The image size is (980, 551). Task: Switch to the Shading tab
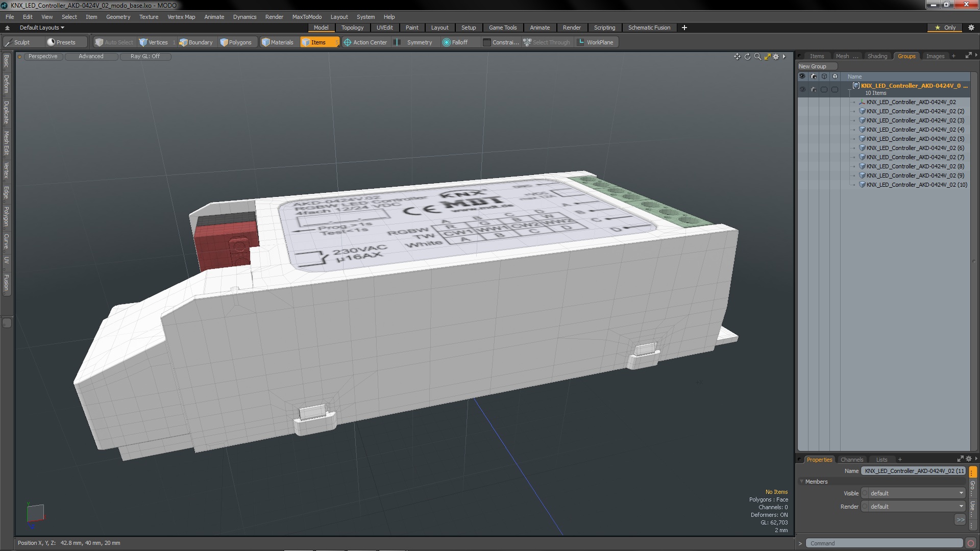pyautogui.click(x=877, y=56)
